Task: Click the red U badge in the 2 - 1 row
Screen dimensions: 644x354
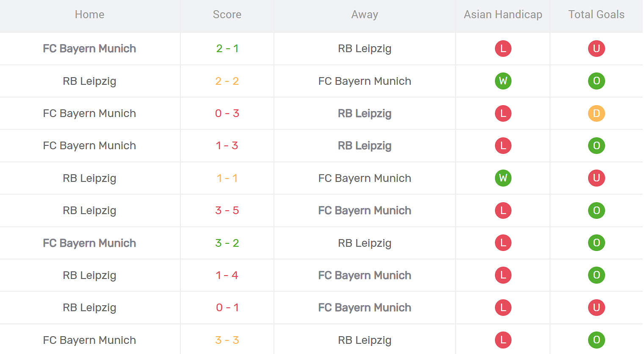Action: 596,48
